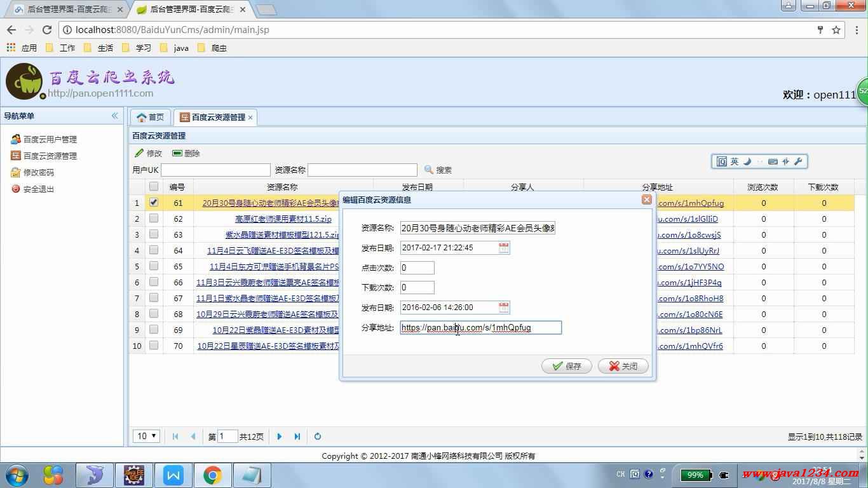Image resolution: width=868 pixels, height=488 pixels.
Task: Open 百度云资源管理 in navigation menu
Action: pyautogui.click(x=44, y=156)
